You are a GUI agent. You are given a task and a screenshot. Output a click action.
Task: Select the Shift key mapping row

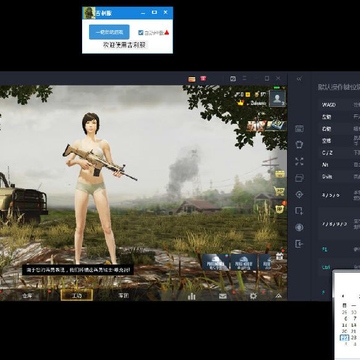(x=339, y=177)
